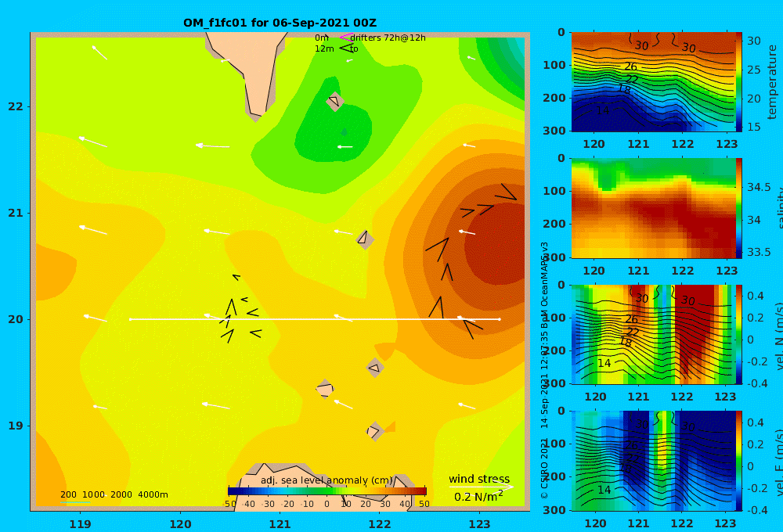Click the '50' tick on sea level colorbar

pyautogui.click(x=424, y=504)
